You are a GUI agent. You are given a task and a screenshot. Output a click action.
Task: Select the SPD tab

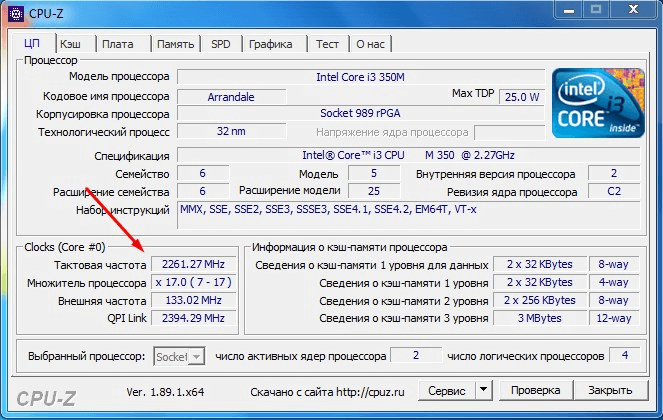coord(221,44)
